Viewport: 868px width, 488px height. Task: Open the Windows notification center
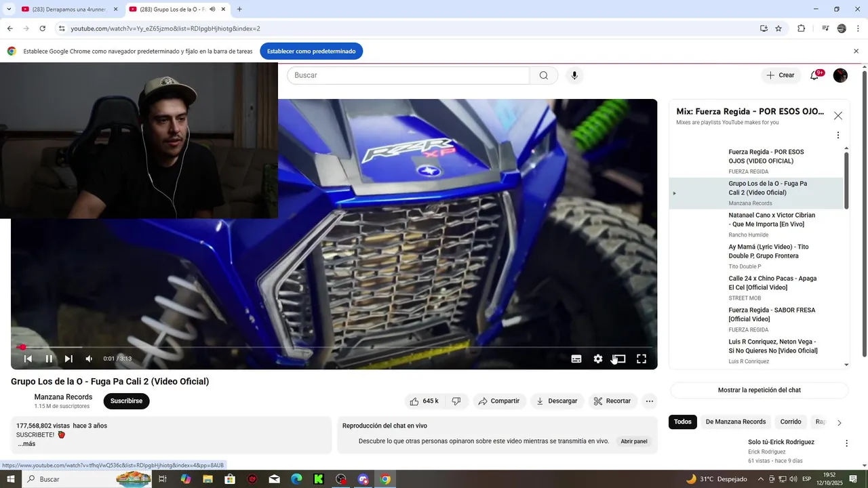[x=854, y=479]
